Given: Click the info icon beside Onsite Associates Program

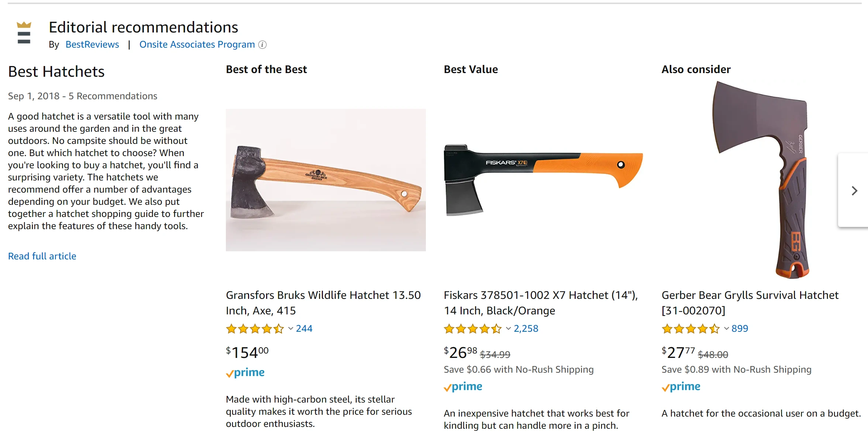Looking at the screenshot, I should [262, 45].
